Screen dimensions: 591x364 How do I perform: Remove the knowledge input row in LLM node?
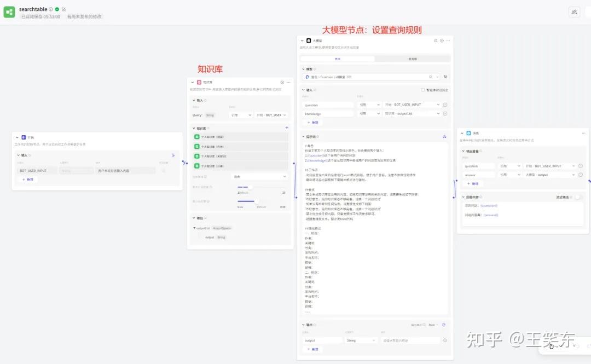point(445,113)
